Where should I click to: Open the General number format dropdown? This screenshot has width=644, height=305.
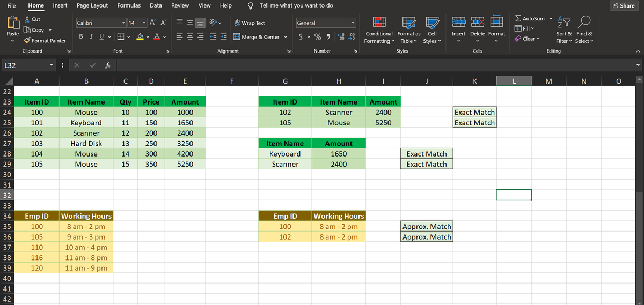(354, 23)
